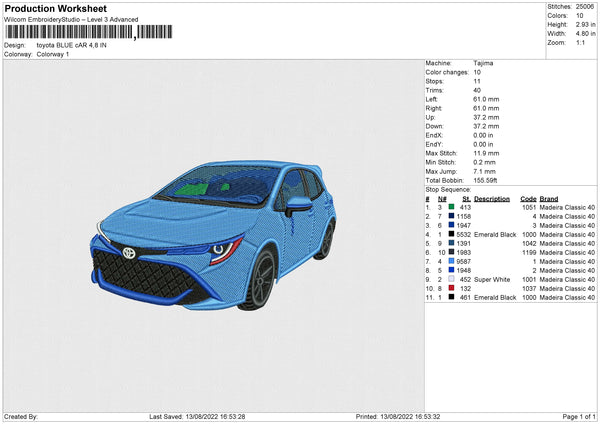Screen dimensions: 600x424
Task: Click the 'Code' column header
Action: (528, 199)
